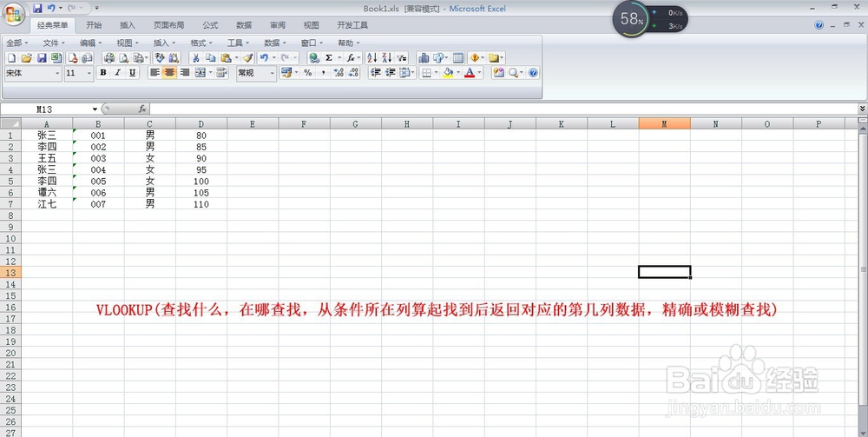Cut selection with the scissors icon

195,57
